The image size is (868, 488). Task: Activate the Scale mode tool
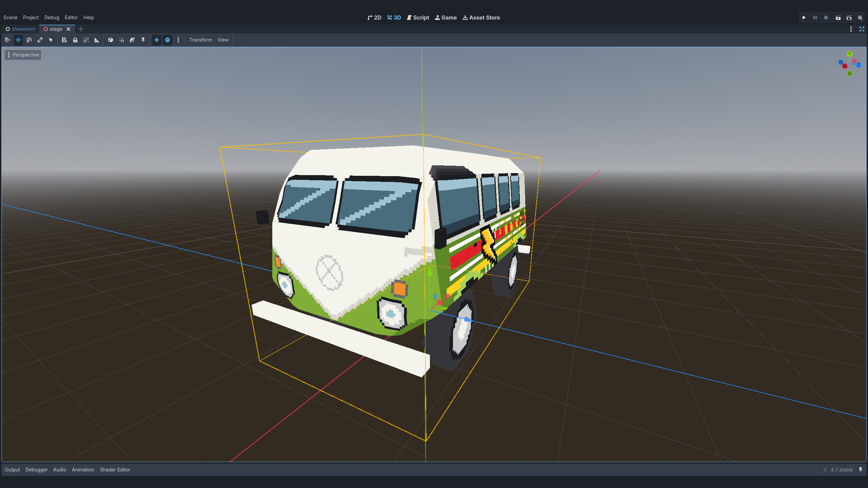tap(40, 40)
